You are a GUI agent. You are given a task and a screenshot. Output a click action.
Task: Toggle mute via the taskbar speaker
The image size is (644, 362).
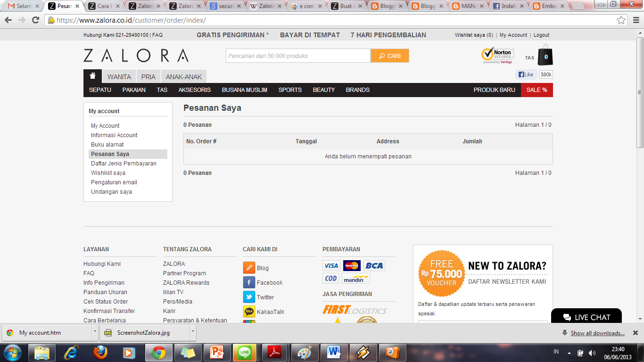tap(591, 352)
